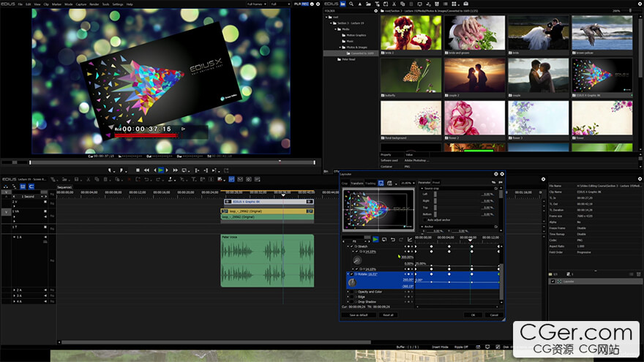Toggle the Rotate keyframe checkbox
The height and width of the screenshot is (362, 644).
tap(351, 274)
